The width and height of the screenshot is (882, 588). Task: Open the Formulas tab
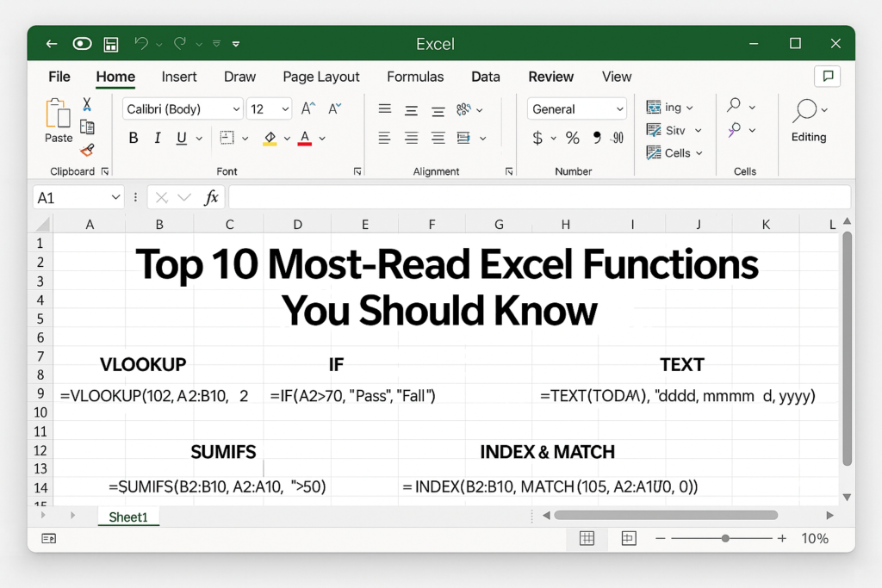tap(415, 77)
